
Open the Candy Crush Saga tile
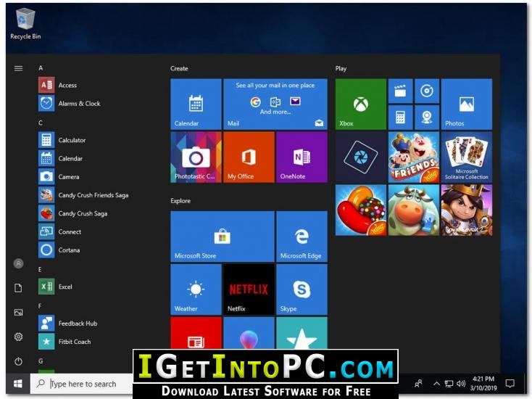pos(361,210)
